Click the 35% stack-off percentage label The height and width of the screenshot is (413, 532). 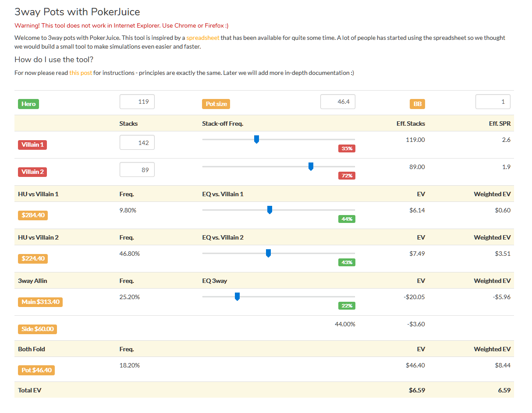(347, 148)
